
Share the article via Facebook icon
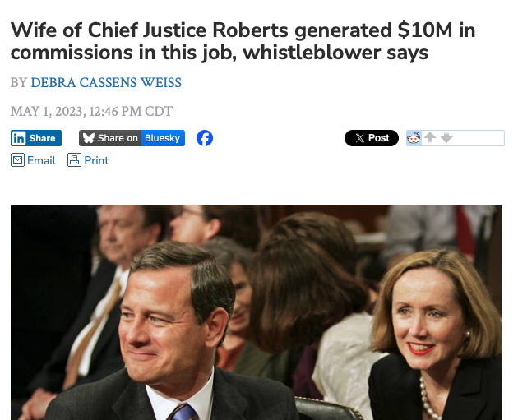coord(205,138)
